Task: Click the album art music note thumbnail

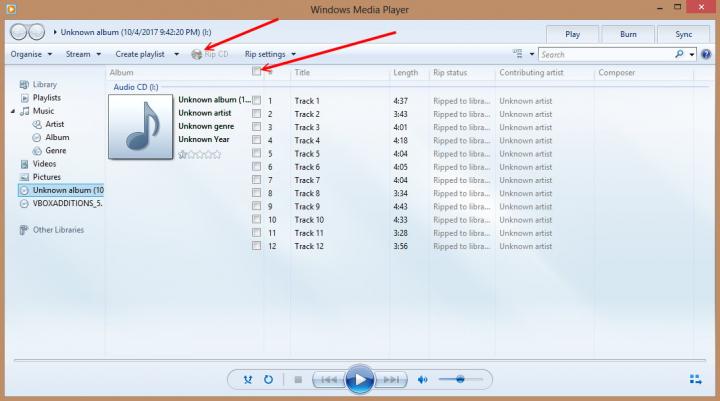Action: point(141,127)
